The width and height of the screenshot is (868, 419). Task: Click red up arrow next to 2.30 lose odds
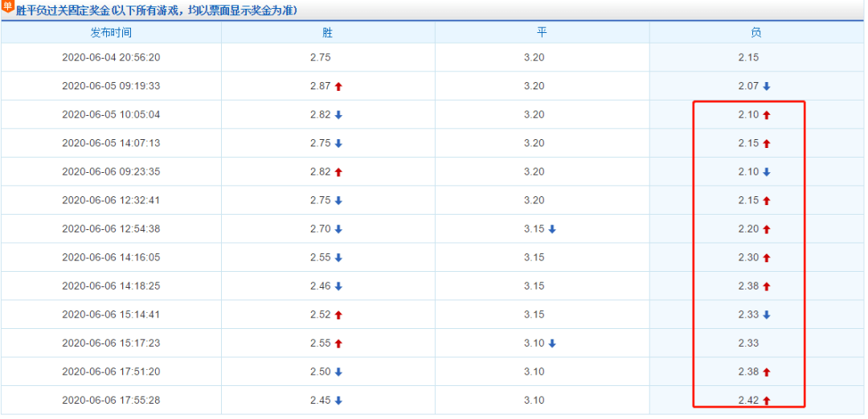pyautogui.click(x=767, y=257)
